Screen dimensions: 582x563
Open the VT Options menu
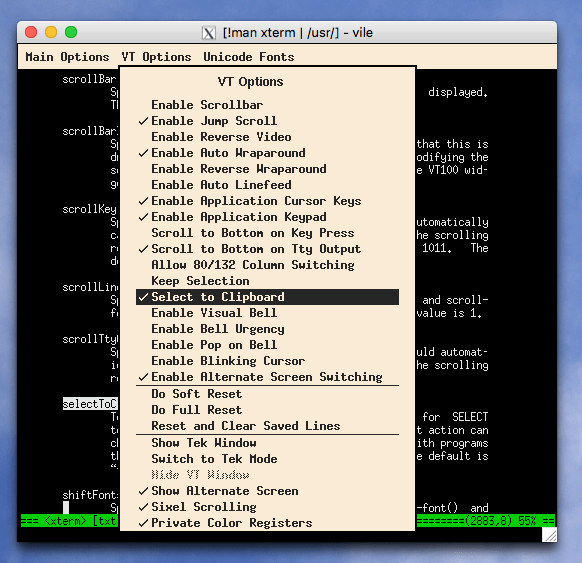[x=156, y=57]
